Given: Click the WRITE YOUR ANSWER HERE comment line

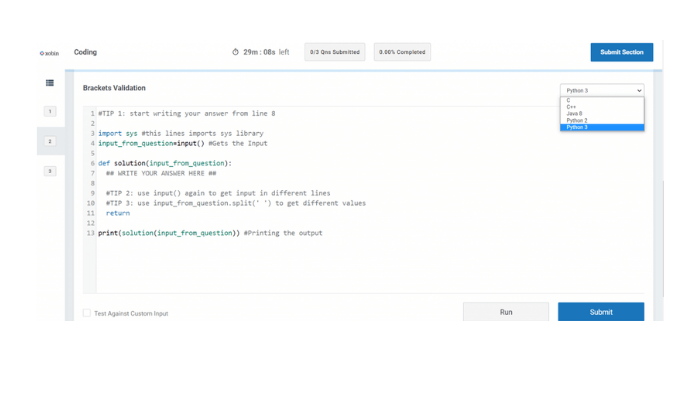Looking at the screenshot, I should [161, 173].
